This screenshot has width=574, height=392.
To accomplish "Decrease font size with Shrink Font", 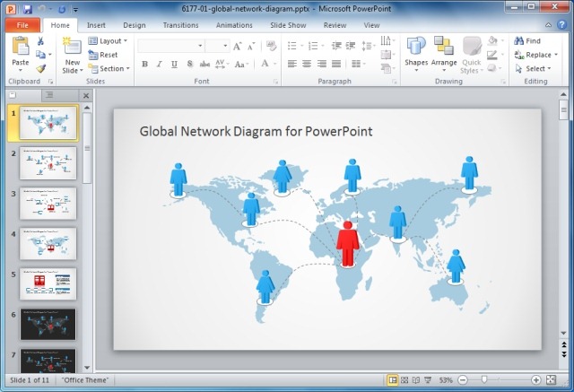I will [x=251, y=46].
